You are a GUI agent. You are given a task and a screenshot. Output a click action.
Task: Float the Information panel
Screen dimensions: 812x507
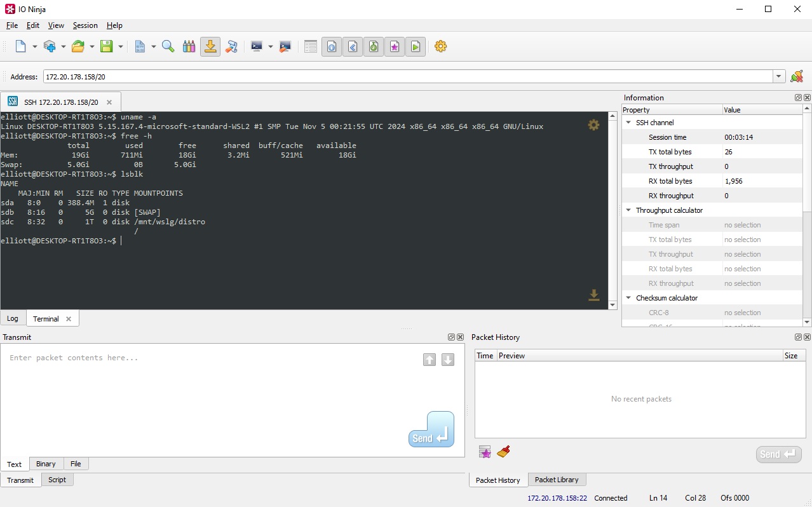tap(798, 98)
